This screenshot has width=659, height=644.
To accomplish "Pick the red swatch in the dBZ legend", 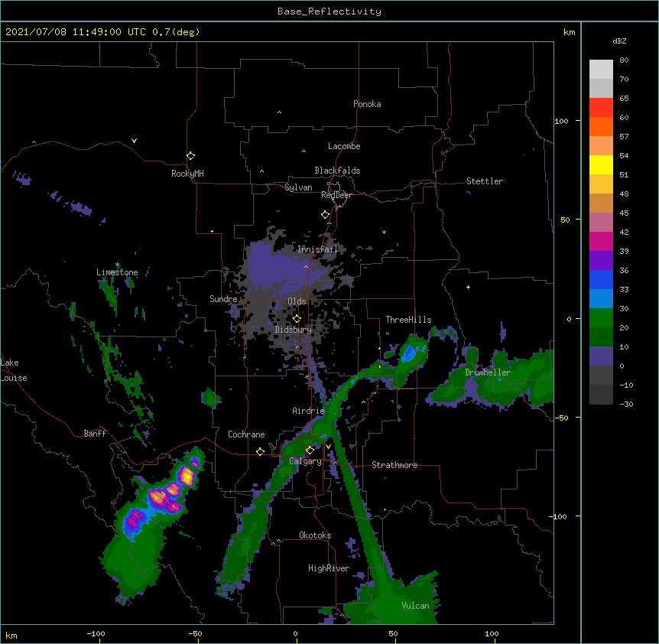I will tap(601, 108).
